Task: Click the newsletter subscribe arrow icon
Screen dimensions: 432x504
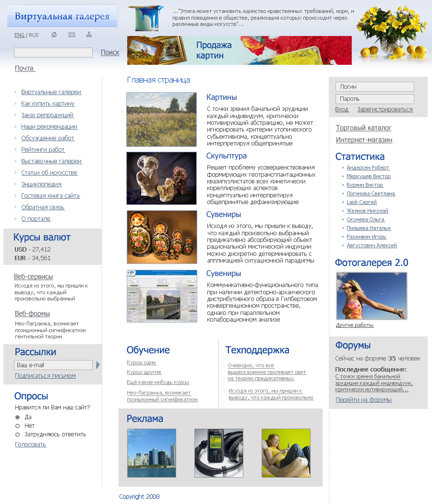Action: pyautogui.click(x=98, y=365)
